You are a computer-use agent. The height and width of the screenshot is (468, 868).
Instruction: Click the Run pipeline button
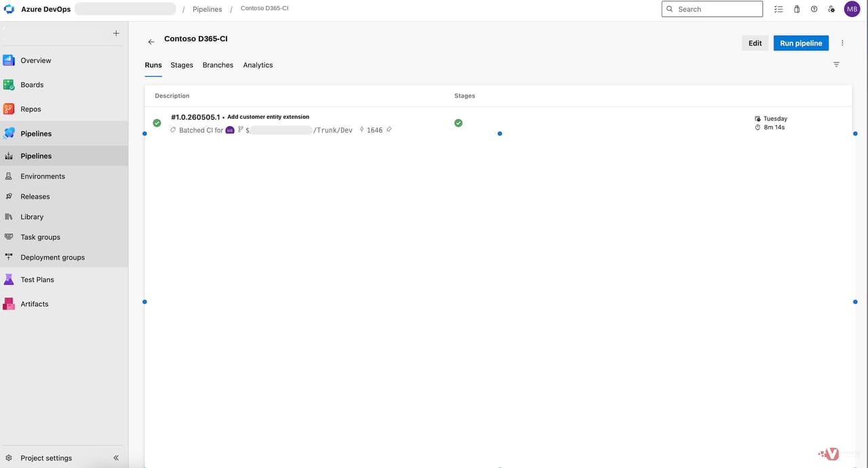pyautogui.click(x=801, y=43)
